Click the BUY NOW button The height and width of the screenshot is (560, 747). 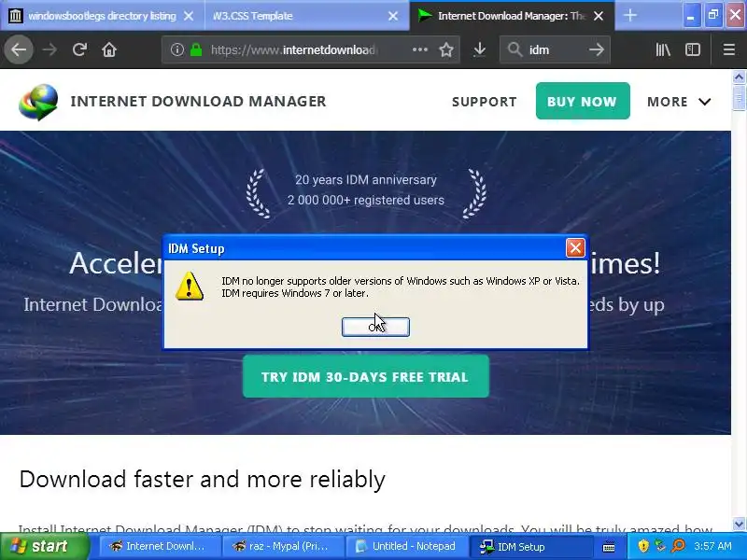583,101
